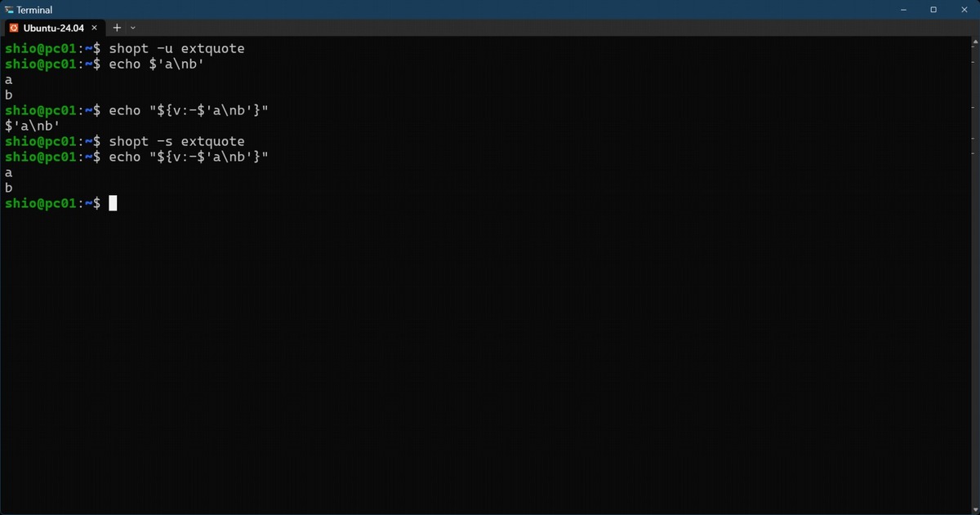Select the Ubuntu-24.04 tab

click(x=55, y=28)
